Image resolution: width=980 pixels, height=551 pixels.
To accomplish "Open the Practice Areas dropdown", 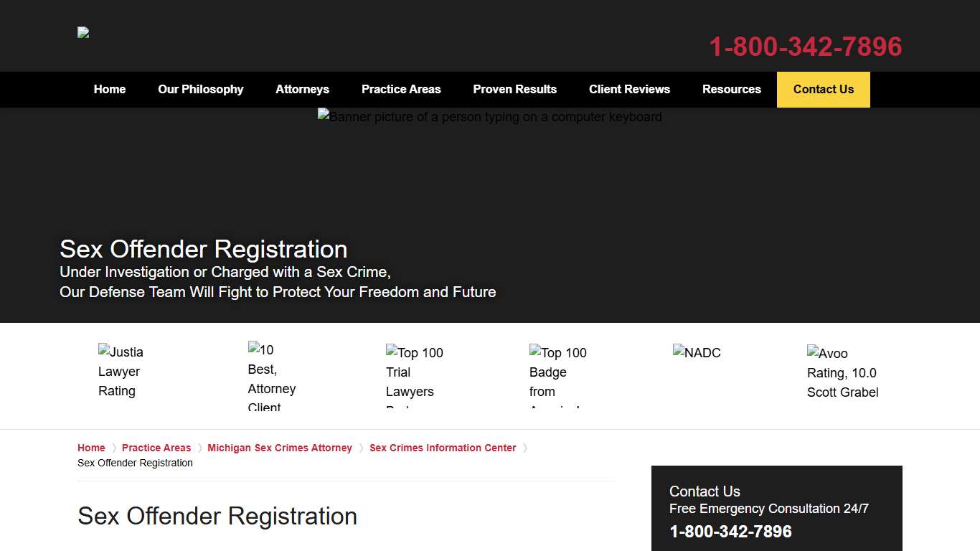I will pos(401,89).
